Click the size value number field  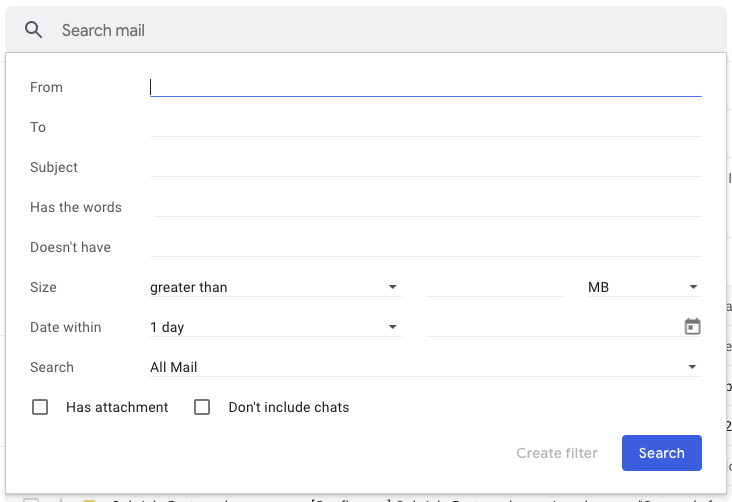click(x=495, y=287)
